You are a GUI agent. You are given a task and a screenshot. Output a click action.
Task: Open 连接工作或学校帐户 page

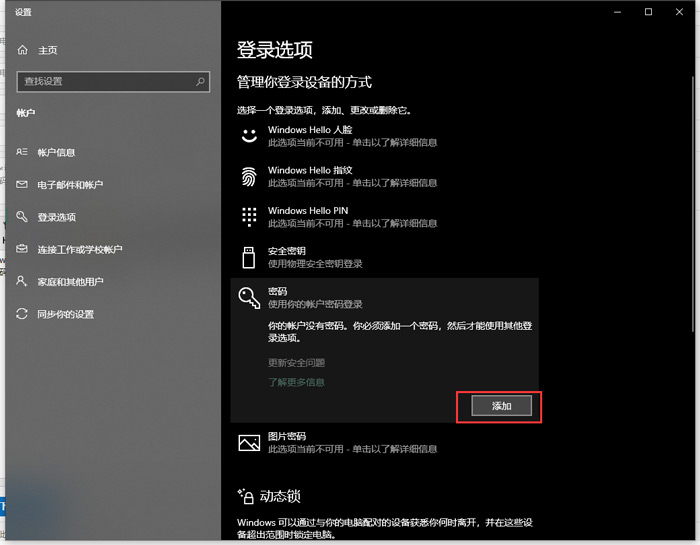(79, 249)
